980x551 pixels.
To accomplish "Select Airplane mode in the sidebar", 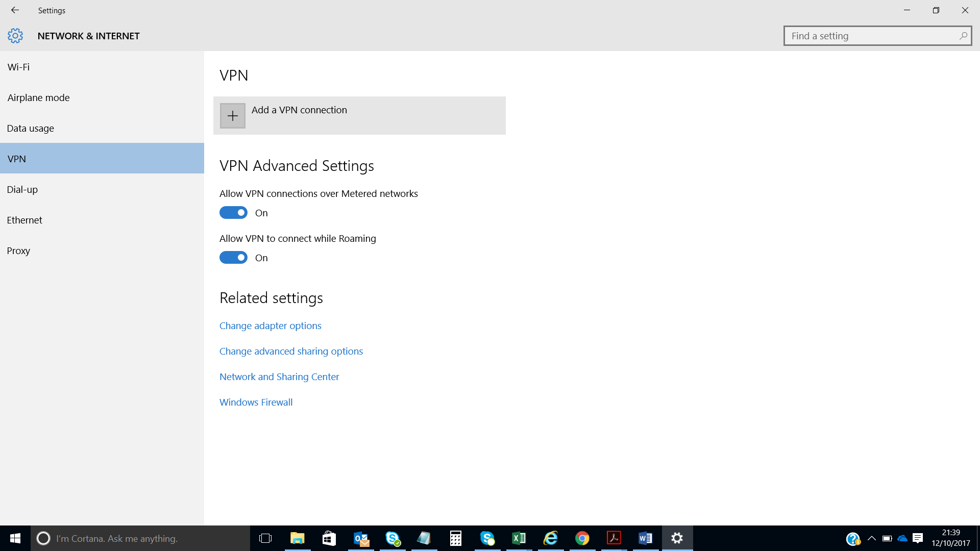I will click(102, 97).
